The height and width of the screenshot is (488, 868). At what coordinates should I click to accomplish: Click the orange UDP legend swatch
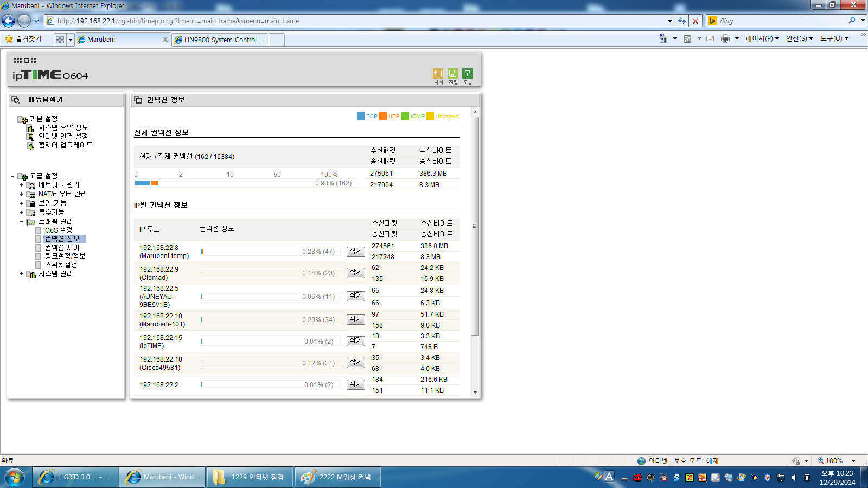[383, 116]
